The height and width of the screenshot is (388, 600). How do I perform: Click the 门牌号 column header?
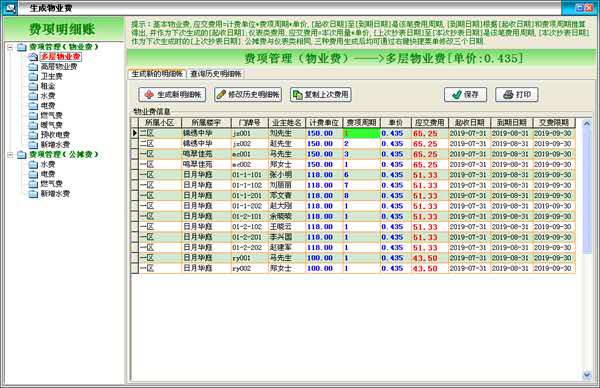point(249,123)
